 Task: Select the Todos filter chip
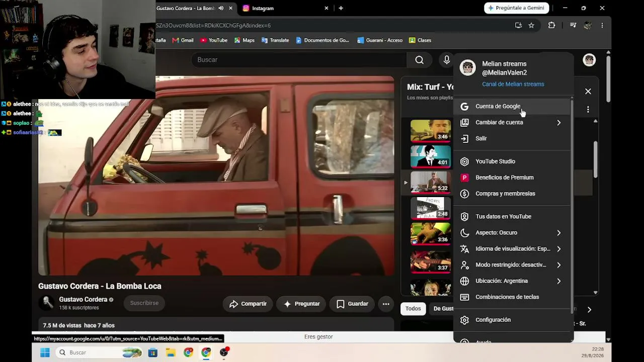pos(413,309)
